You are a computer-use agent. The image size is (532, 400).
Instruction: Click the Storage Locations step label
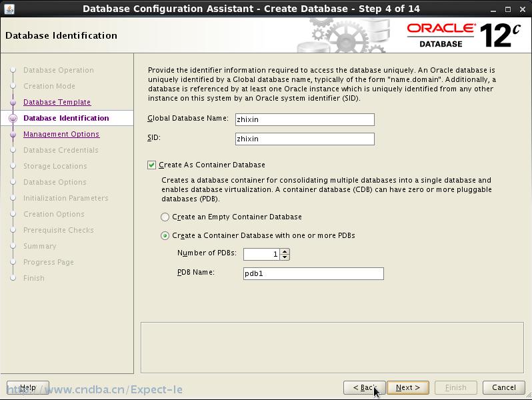click(55, 166)
